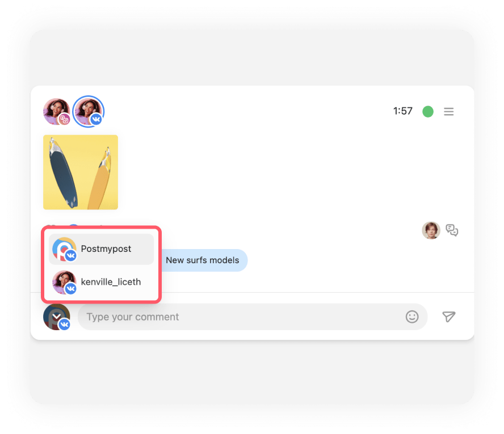This screenshot has height=434, width=504.
Task: Open the hamburger menu icon
Action: (x=448, y=111)
